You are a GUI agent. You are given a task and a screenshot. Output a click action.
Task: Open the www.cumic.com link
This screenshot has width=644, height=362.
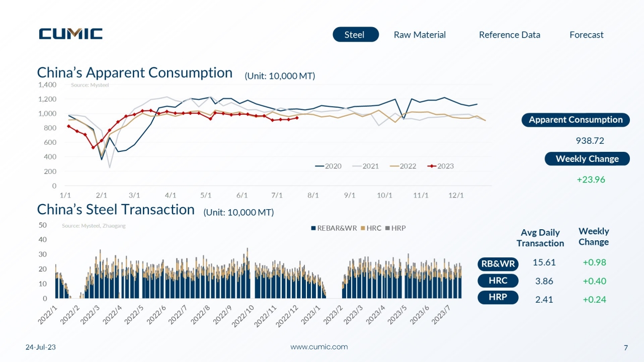pos(319,347)
